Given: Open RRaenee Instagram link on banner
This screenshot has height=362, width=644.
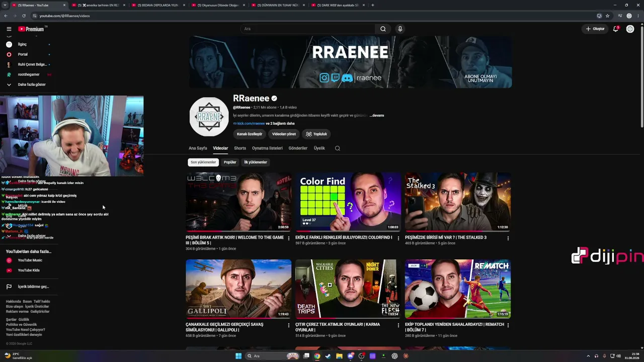Looking at the screenshot, I should pyautogui.click(x=325, y=78).
